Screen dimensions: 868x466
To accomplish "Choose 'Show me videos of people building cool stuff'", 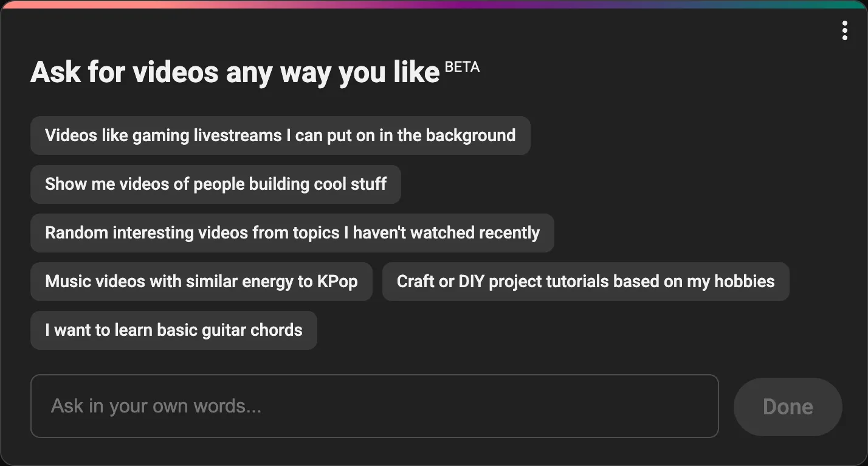I will point(216,184).
